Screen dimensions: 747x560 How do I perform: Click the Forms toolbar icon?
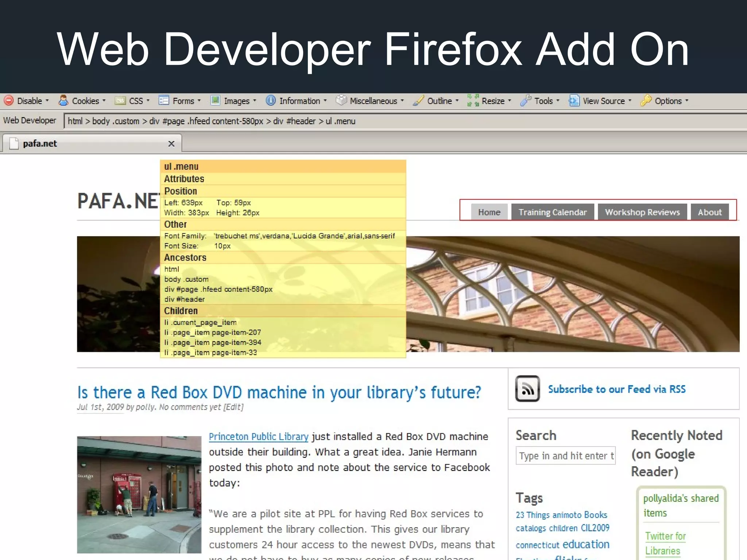click(x=164, y=101)
